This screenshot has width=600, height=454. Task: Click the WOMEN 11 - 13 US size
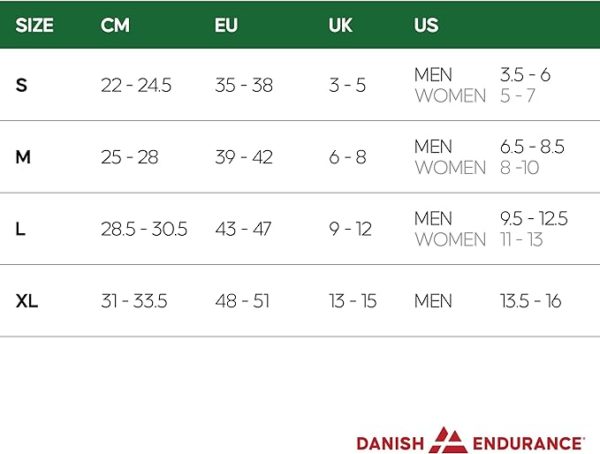(479, 239)
